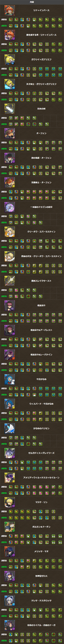Open the かなめのハリセン fan icon
This screenshot has height=644, width=64.
[9, 428]
